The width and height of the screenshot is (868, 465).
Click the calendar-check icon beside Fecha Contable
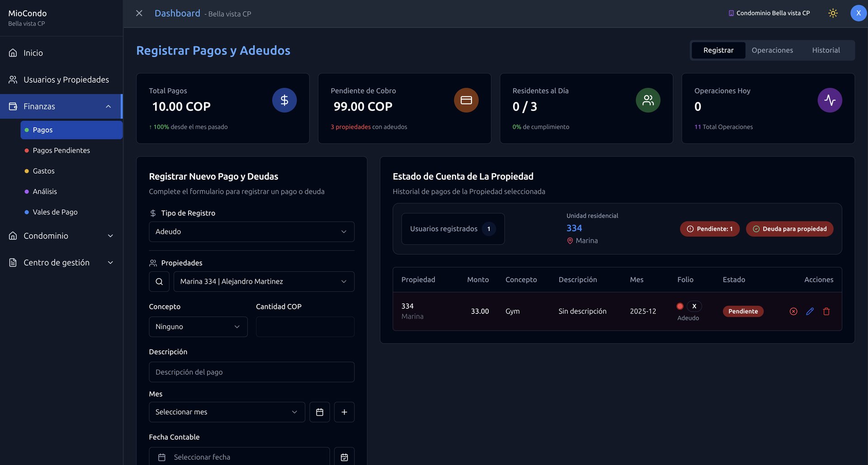tap(344, 457)
